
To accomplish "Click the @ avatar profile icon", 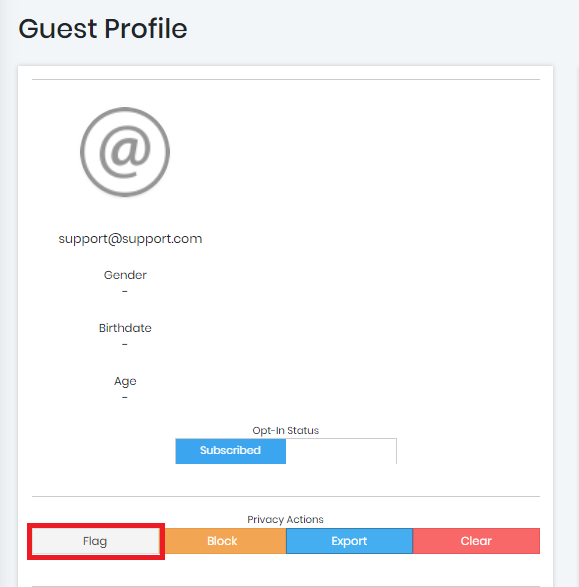I will [x=125, y=152].
